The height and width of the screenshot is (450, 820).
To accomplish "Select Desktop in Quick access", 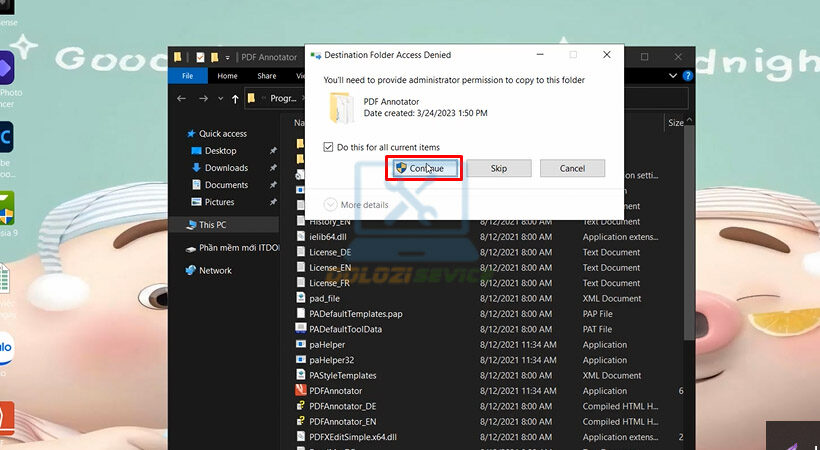I will coord(220,151).
